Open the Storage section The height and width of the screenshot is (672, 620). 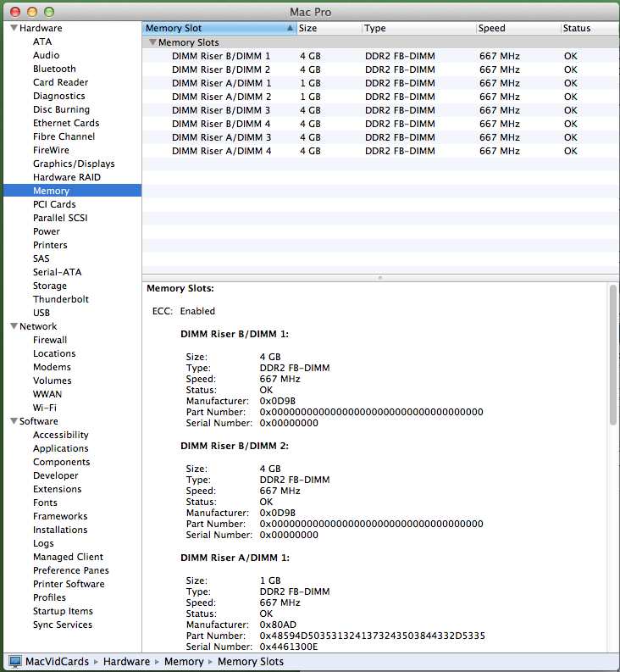[x=50, y=286]
